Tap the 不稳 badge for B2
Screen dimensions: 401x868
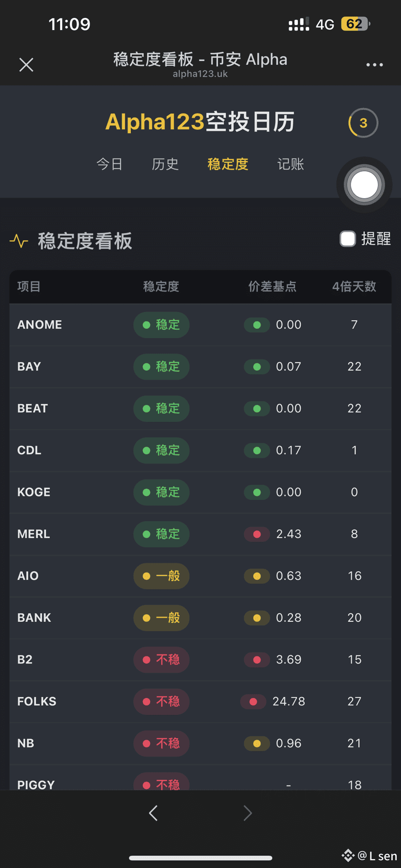coord(161,660)
